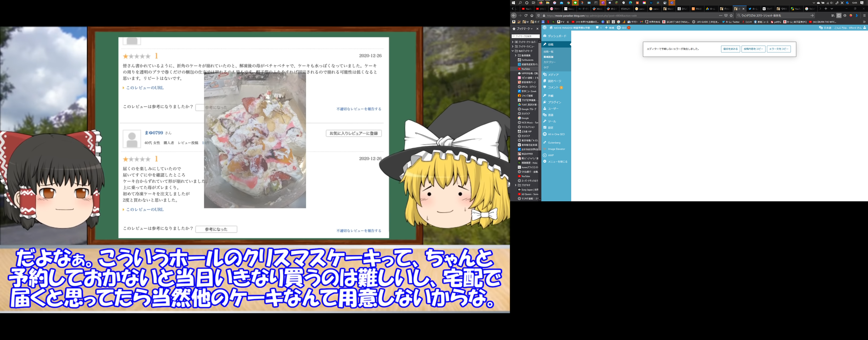The width and height of the screenshot is (868, 340).
Task: Go to Firefox home page icon
Action: click(532, 15)
